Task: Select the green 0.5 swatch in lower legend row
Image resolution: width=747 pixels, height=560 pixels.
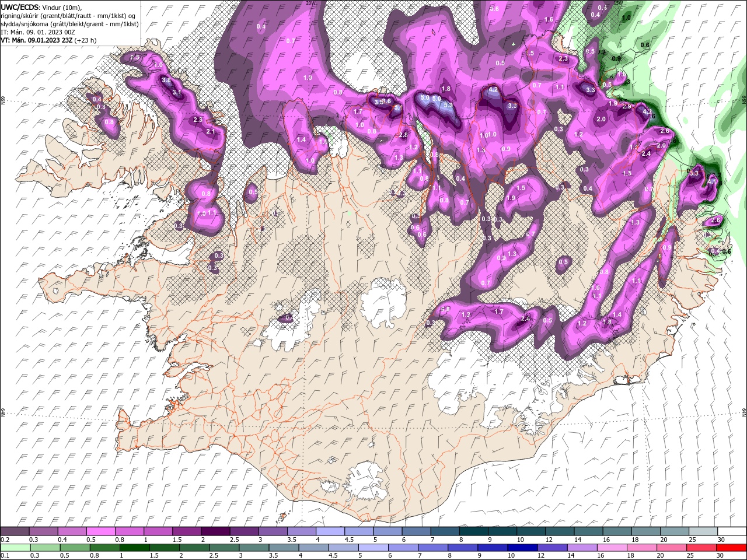Action: [75, 548]
